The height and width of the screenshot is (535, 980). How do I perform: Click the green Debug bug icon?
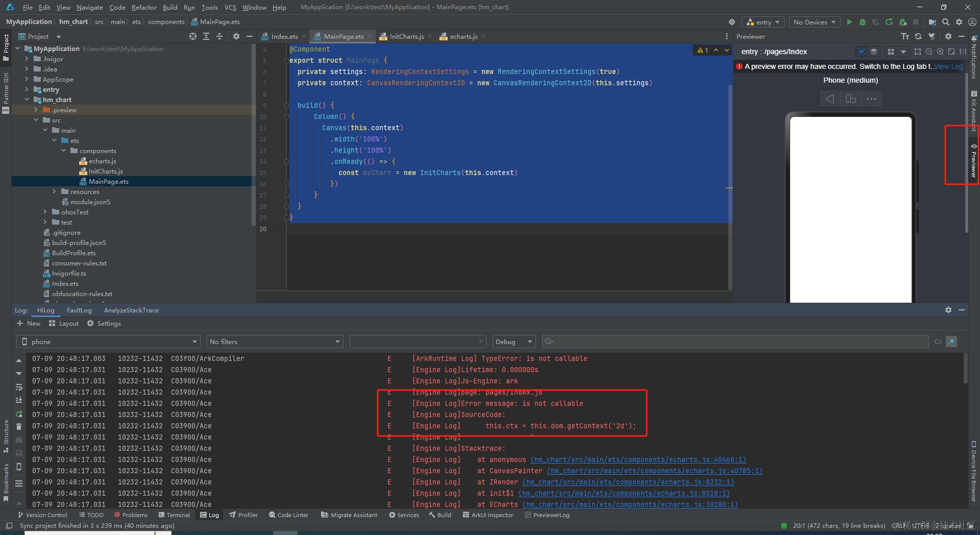point(863,22)
